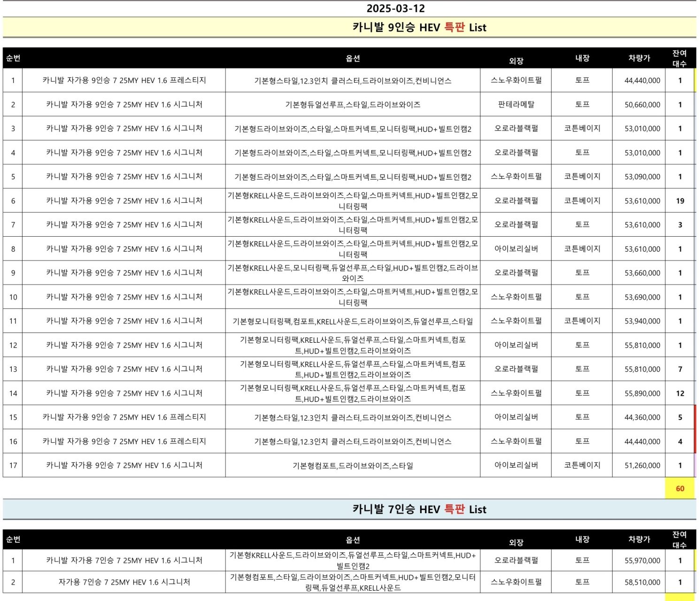Click the '차량가' header in the 9인승 table

pyautogui.click(x=639, y=58)
